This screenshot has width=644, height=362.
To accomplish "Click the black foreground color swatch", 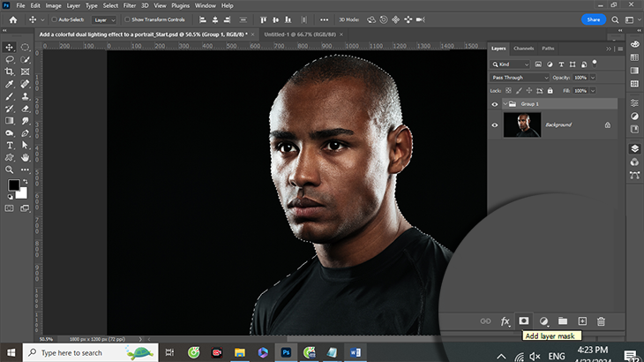I will tap(13, 185).
